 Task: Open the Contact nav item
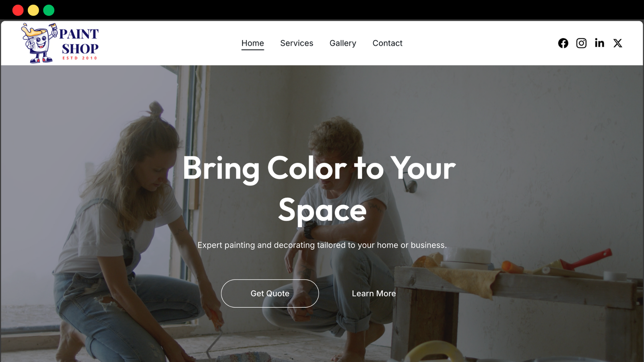pyautogui.click(x=387, y=43)
